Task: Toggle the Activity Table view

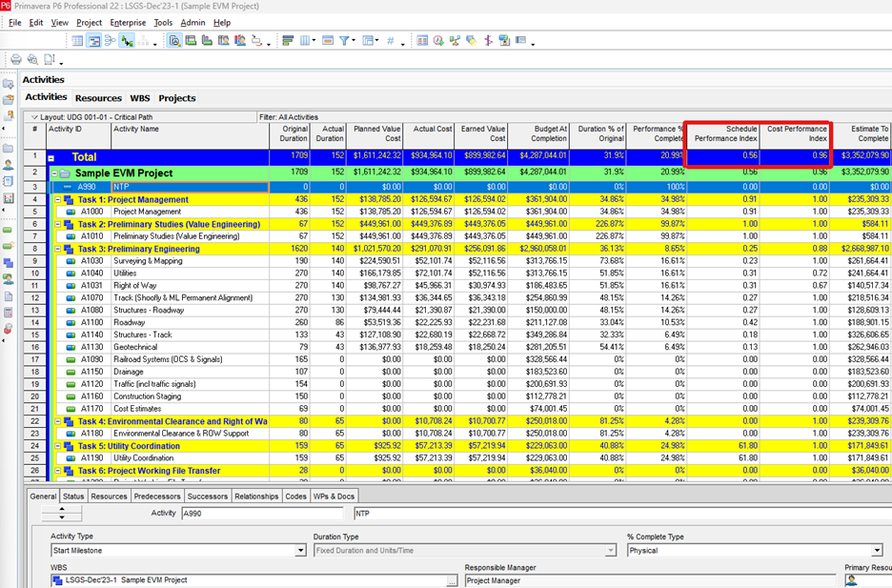Action: (x=76, y=40)
